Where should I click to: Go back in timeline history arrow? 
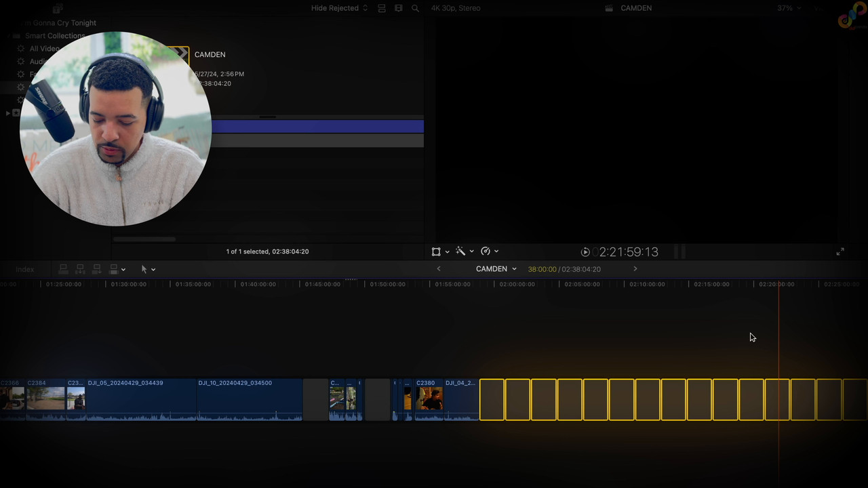439,269
